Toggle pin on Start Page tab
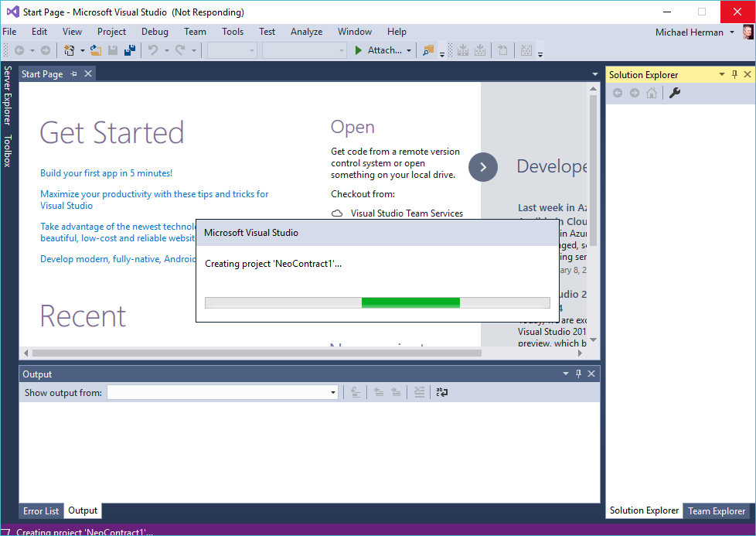This screenshot has height=536, width=756. click(x=73, y=73)
